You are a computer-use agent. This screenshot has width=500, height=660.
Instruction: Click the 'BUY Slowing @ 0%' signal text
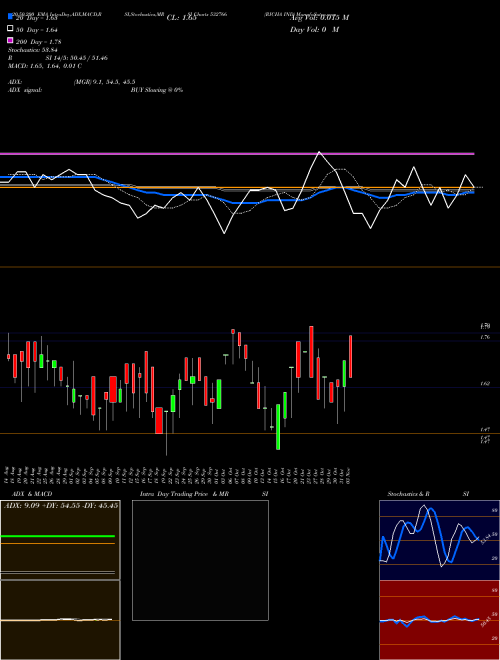coord(157,90)
